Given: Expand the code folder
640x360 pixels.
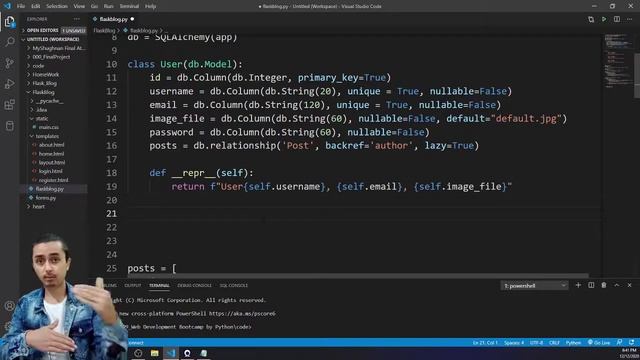Looking at the screenshot, I should [38, 66].
